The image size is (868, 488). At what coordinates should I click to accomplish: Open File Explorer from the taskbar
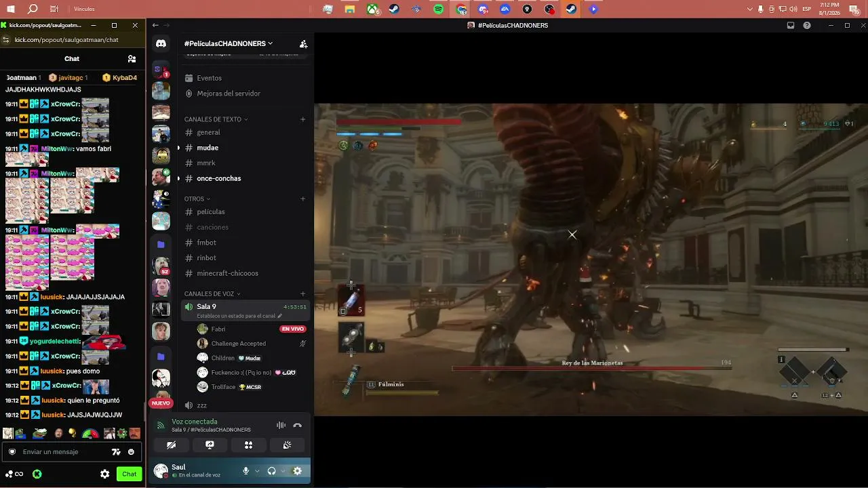tap(350, 9)
